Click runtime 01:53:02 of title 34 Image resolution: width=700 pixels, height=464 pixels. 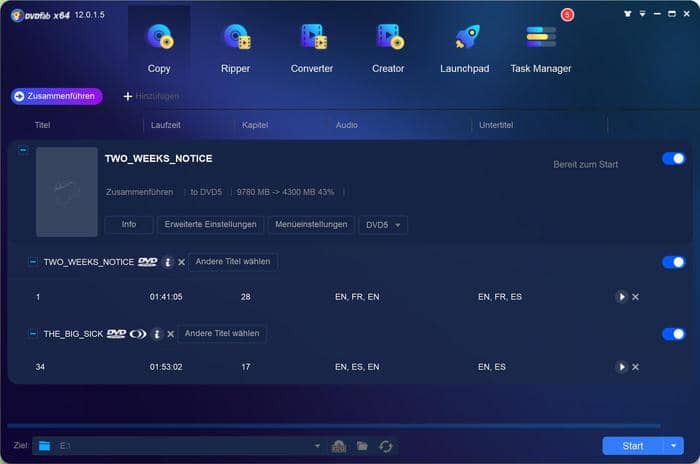tap(166, 367)
